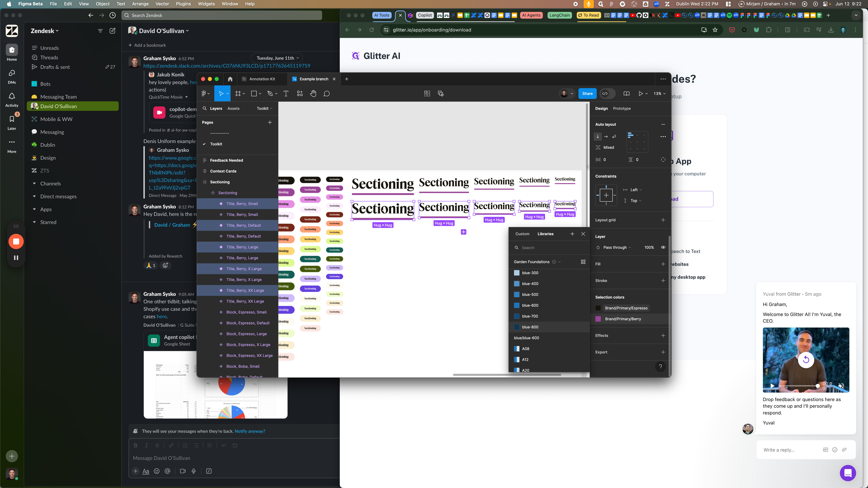This screenshot has height=488, width=868.
Task: Add a new page in Pages
Action: [x=270, y=122]
